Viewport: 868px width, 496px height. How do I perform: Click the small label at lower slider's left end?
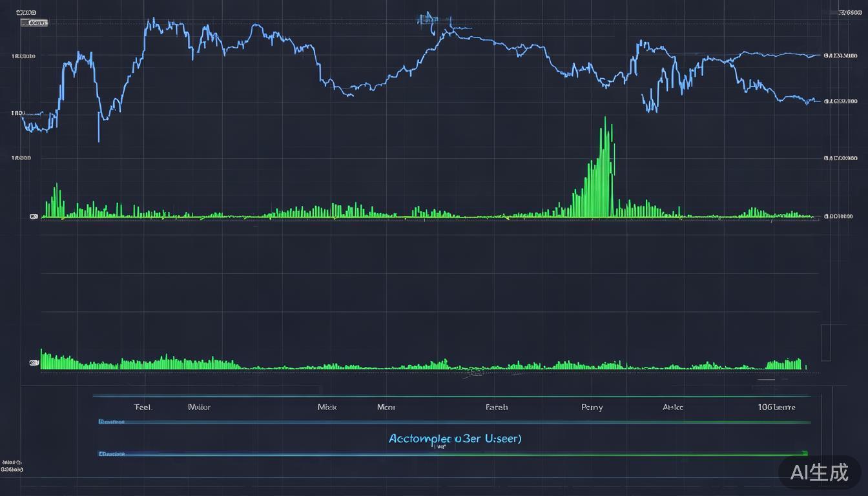111,454
